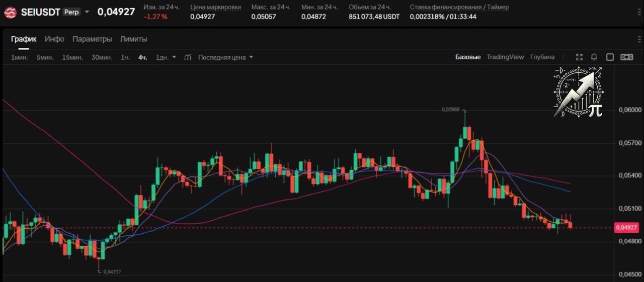Select the 4ч. timeframe
The width and height of the screenshot is (644, 282).
coord(143,57)
